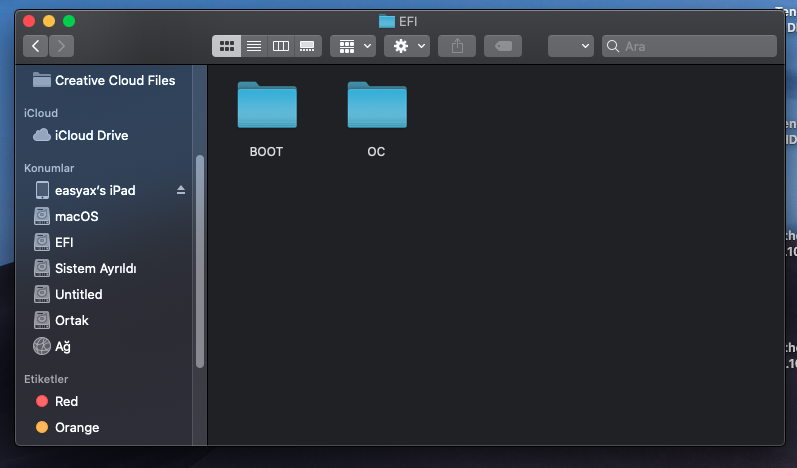Open the BOOT folder
The width and height of the screenshot is (797, 468).
[x=266, y=106]
